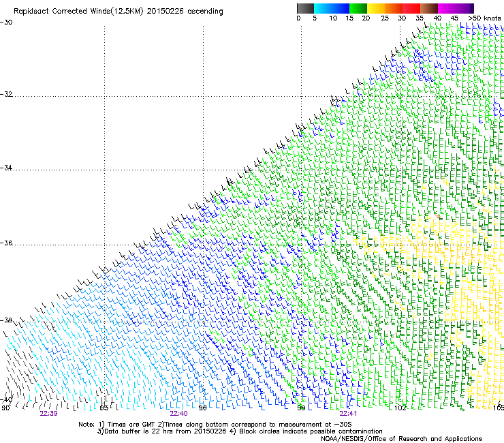Click the '-32' latitude label

pos(6,94)
